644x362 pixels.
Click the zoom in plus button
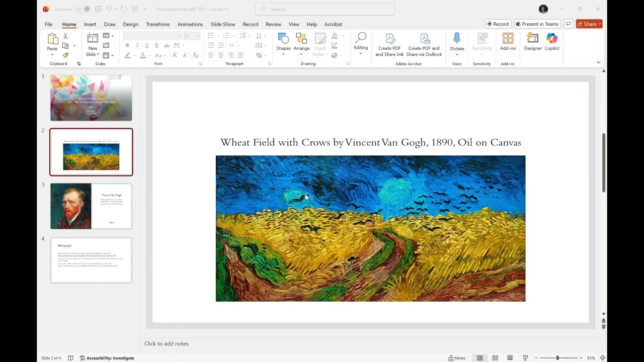(581, 358)
